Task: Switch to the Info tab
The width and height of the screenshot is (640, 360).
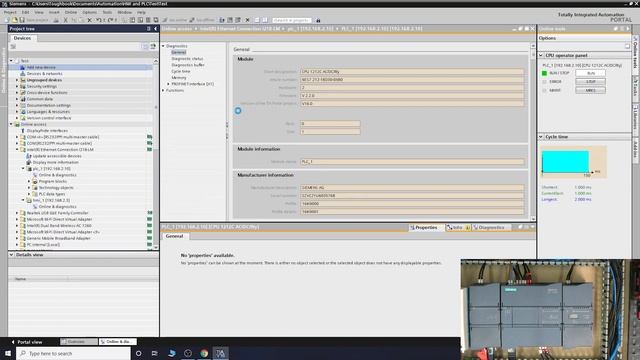Action: coord(458,227)
